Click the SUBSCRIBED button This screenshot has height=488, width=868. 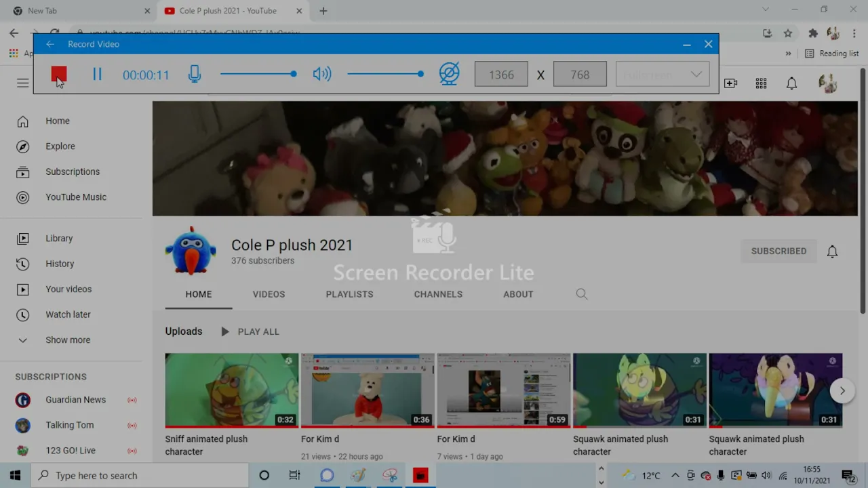coord(778,251)
